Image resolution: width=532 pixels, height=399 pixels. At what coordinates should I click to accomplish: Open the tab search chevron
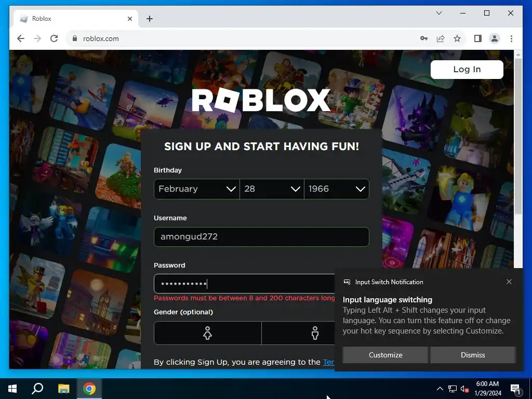point(439,13)
